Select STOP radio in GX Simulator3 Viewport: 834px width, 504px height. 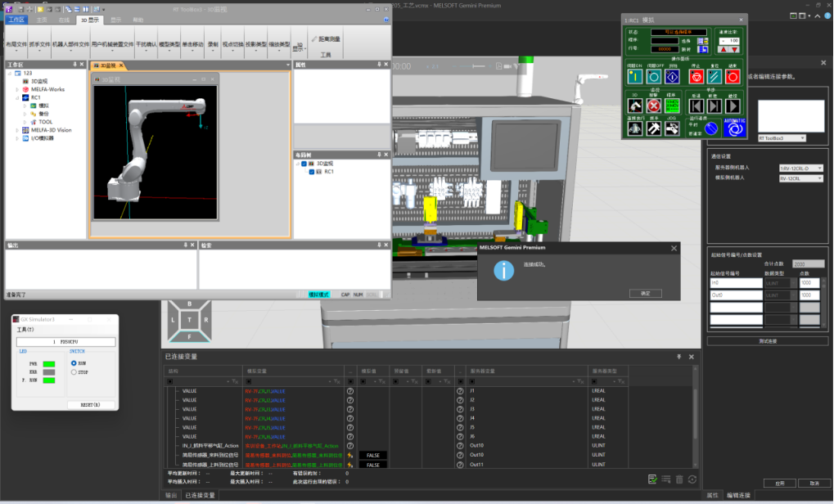pyautogui.click(x=74, y=372)
